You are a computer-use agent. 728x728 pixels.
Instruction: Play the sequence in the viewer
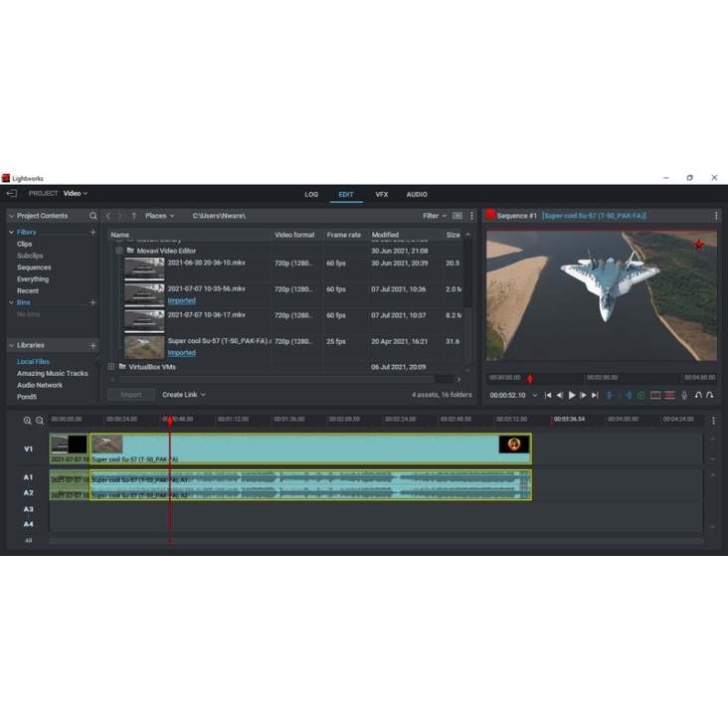(x=572, y=395)
